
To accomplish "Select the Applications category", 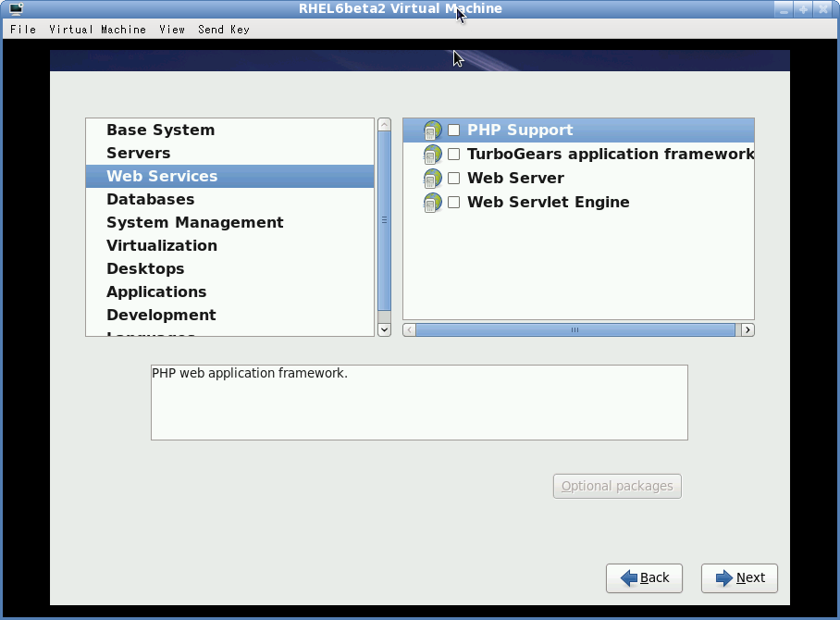I will pos(229,291).
